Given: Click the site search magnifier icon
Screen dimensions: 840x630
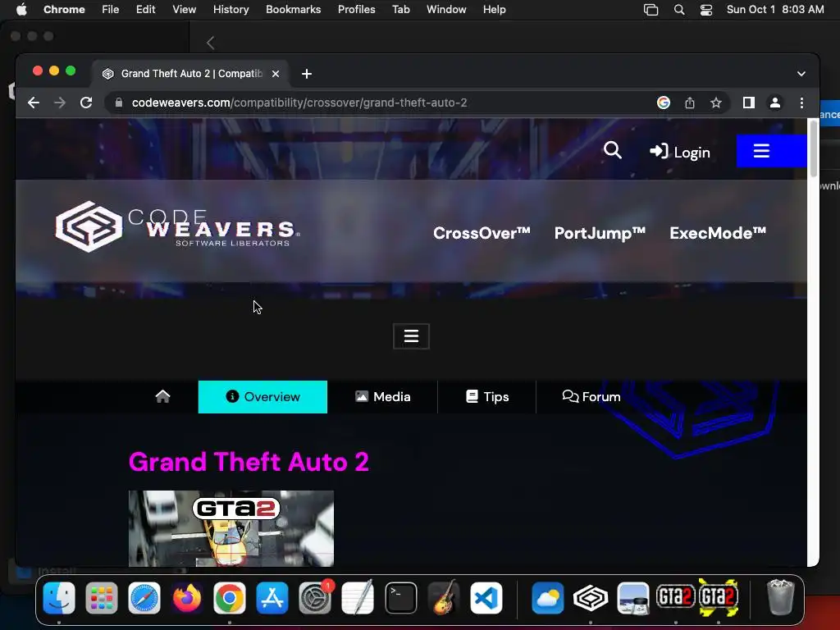Looking at the screenshot, I should pos(612,151).
